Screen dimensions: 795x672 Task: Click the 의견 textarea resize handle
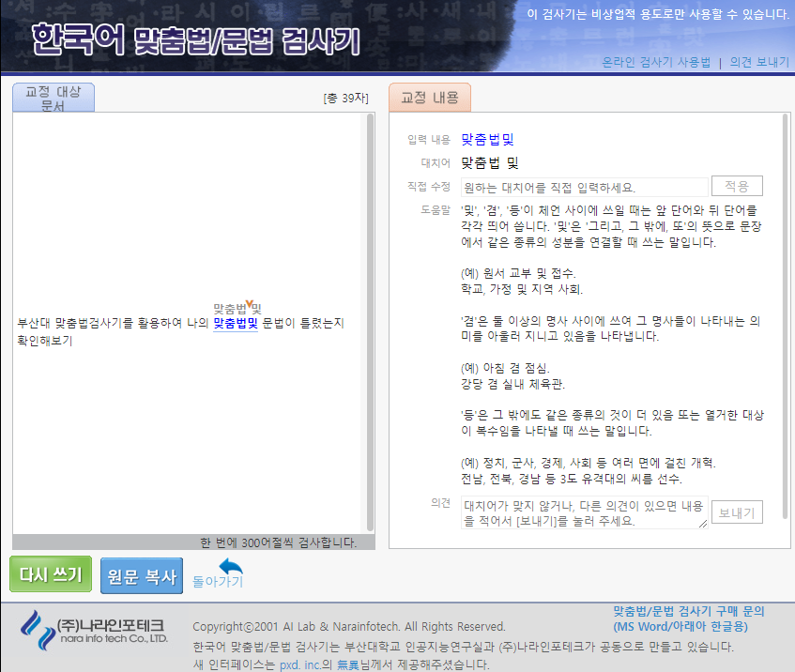click(703, 524)
